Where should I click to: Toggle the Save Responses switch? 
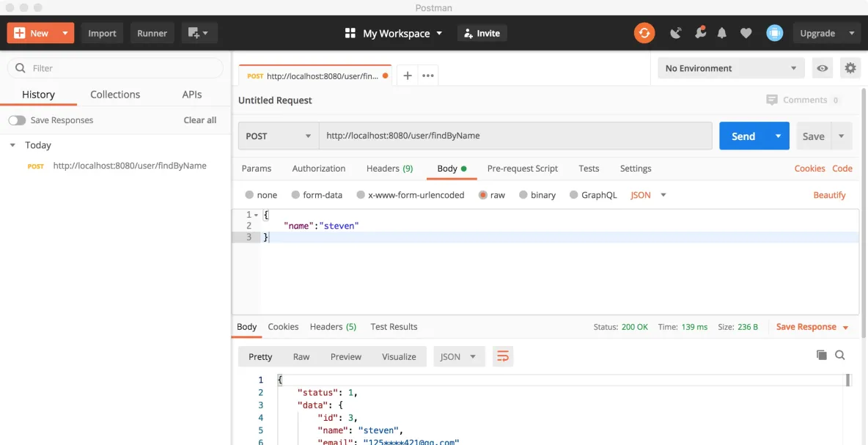[17, 120]
